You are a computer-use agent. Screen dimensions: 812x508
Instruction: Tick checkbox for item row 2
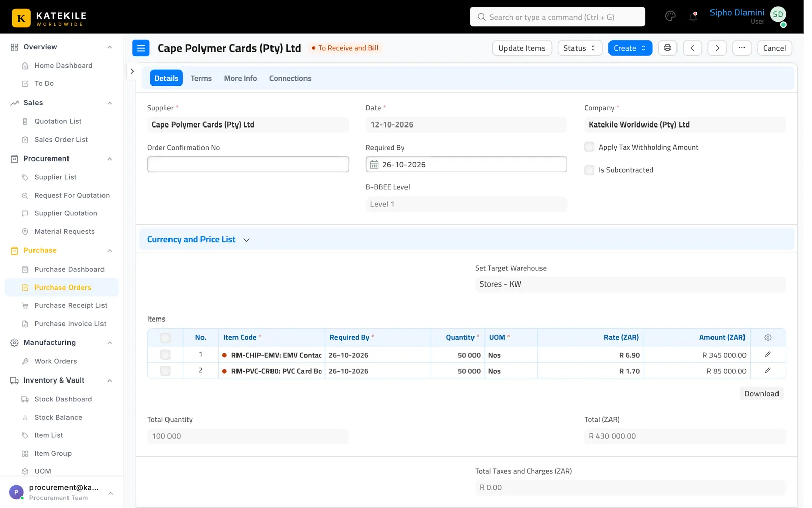pyautogui.click(x=165, y=371)
